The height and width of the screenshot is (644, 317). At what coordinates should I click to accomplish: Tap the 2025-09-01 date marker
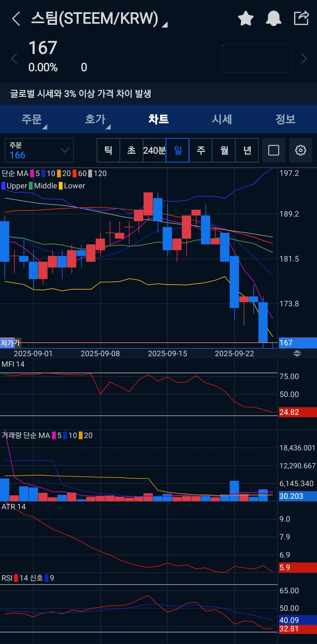(33, 354)
